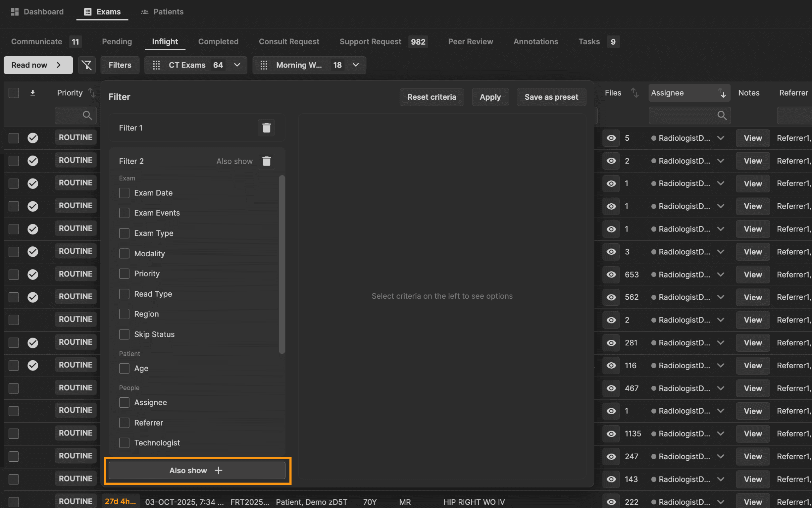Check the Exam Date criteria box
The image size is (812, 508).
[x=124, y=193]
